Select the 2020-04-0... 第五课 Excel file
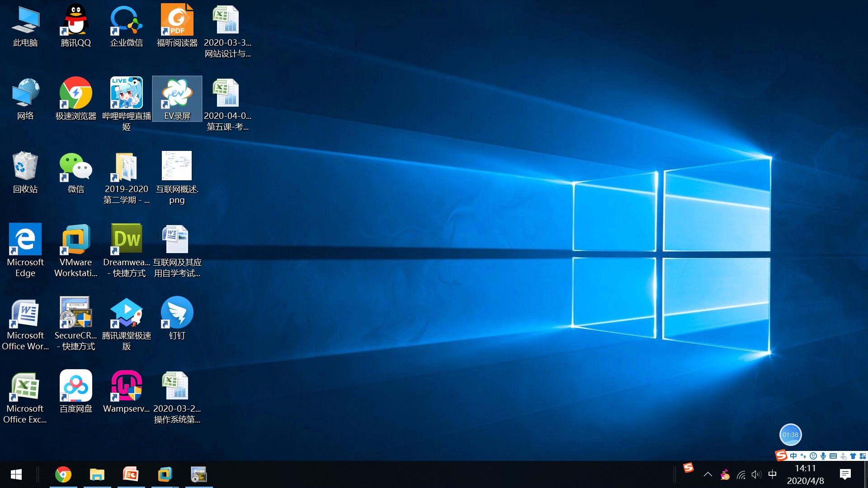868x488 pixels. [228, 105]
